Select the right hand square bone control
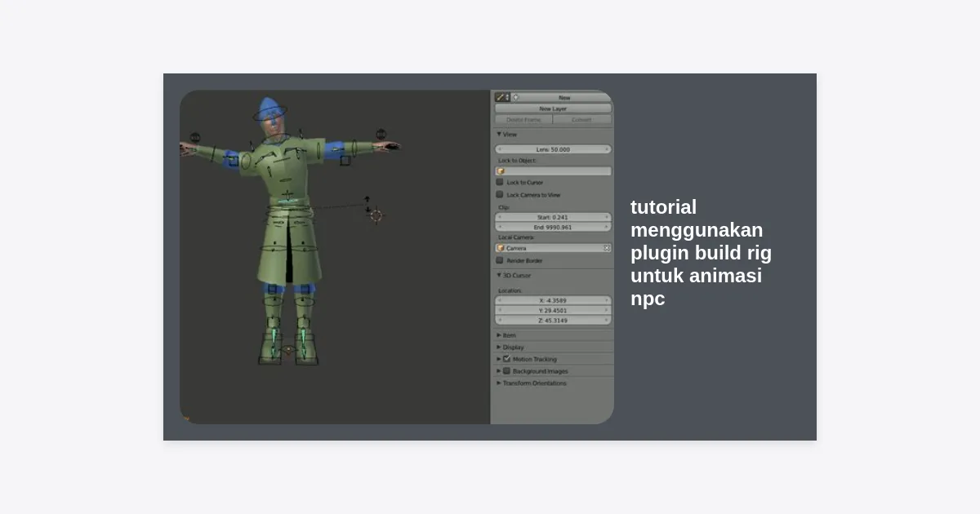 (x=345, y=161)
